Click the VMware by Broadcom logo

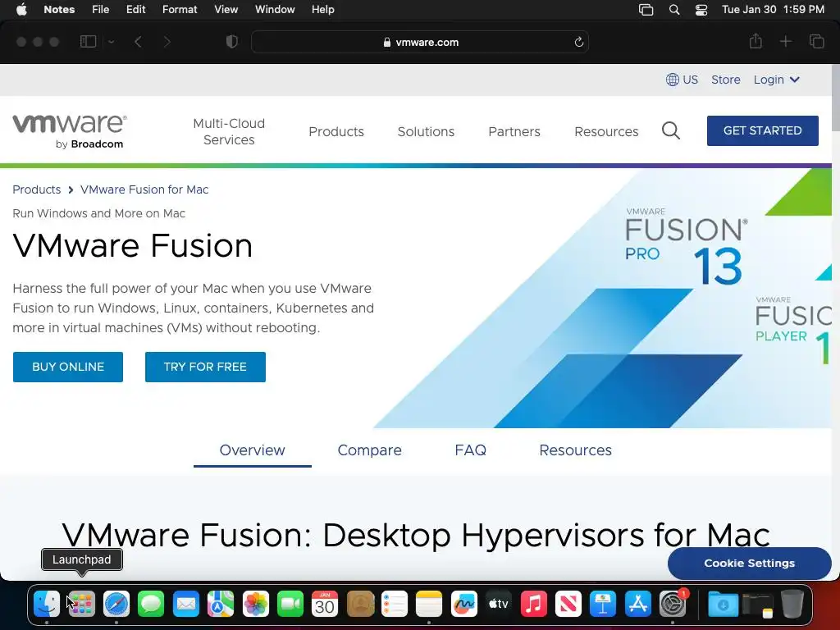(70, 130)
